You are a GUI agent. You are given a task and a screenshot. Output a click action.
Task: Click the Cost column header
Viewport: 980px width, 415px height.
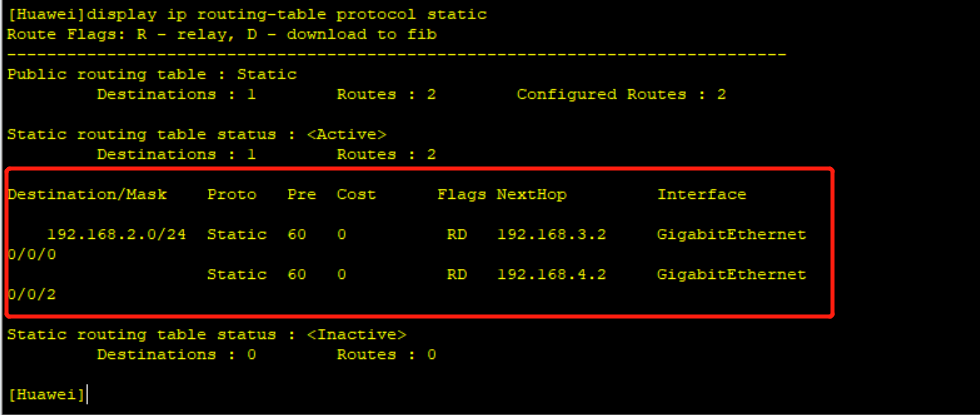coord(356,194)
